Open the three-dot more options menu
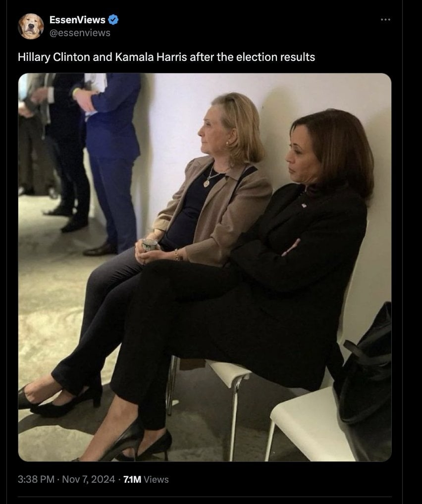 (385, 20)
